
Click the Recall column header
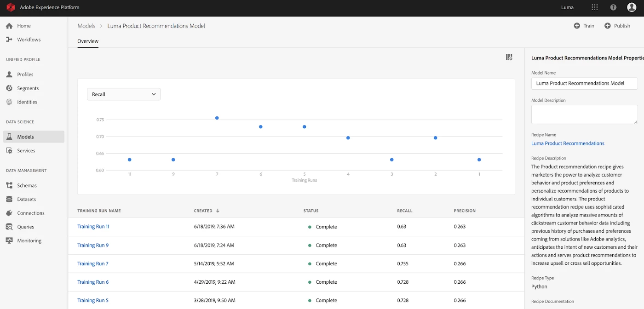[405, 211]
